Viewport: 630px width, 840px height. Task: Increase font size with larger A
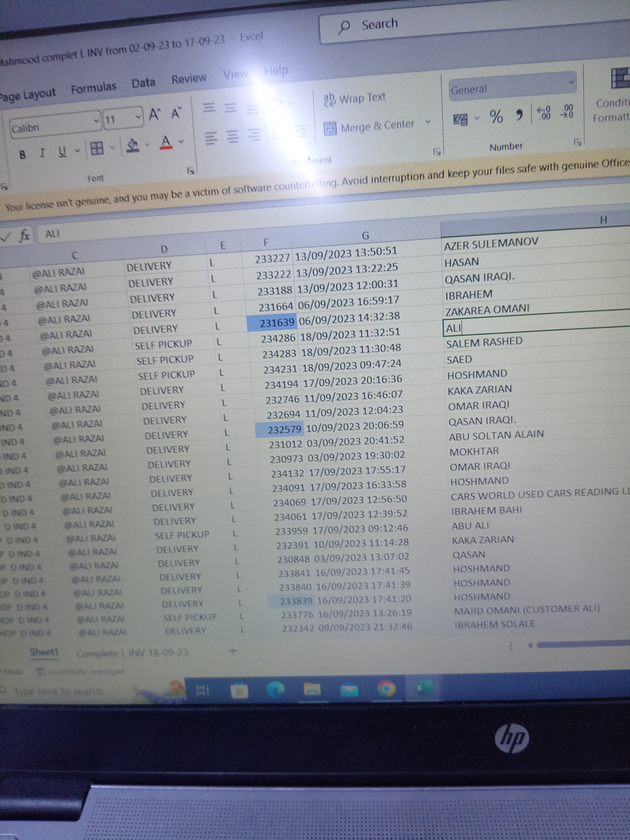tap(155, 114)
